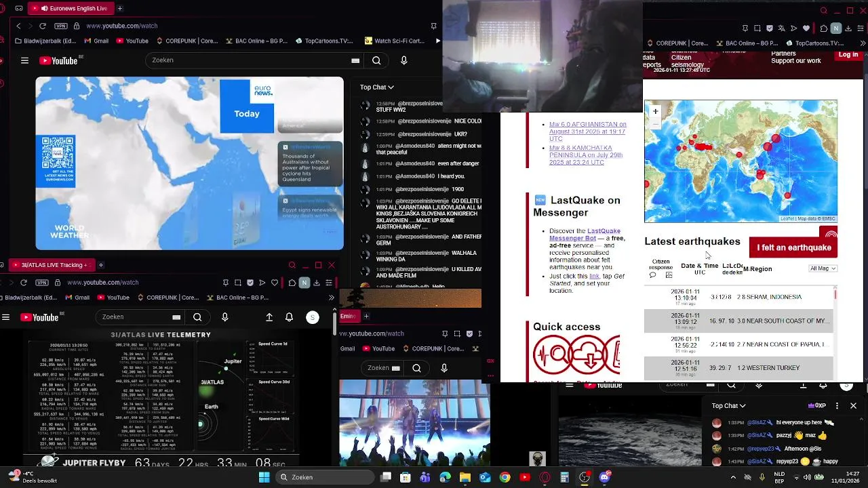The image size is (868, 488).
Task: Open All Mag magnitude filter dropdown
Action: 823,268
